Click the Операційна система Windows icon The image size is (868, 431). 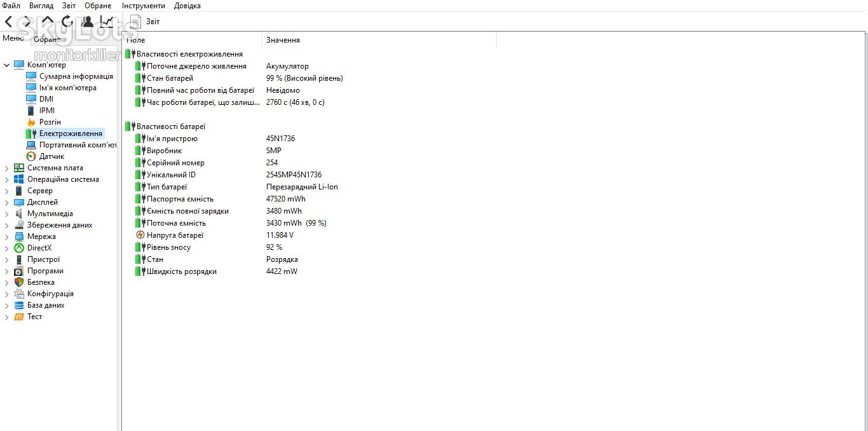point(19,179)
